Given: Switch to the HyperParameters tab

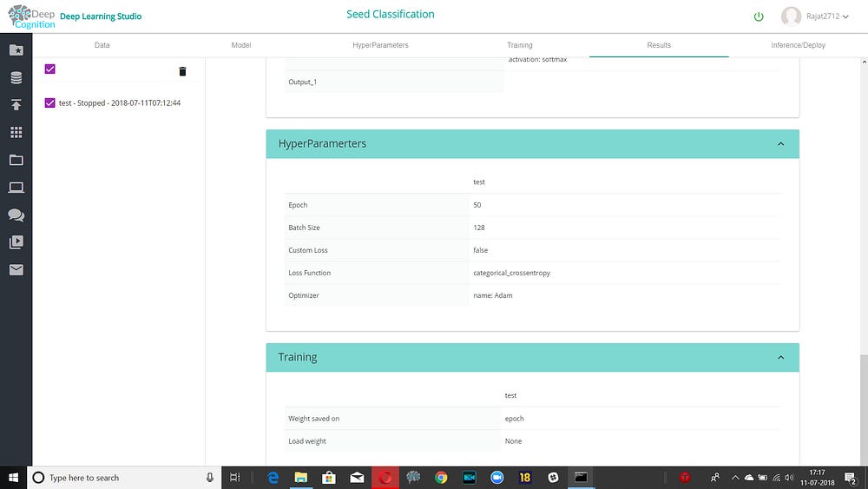Looking at the screenshot, I should click(x=380, y=45).
